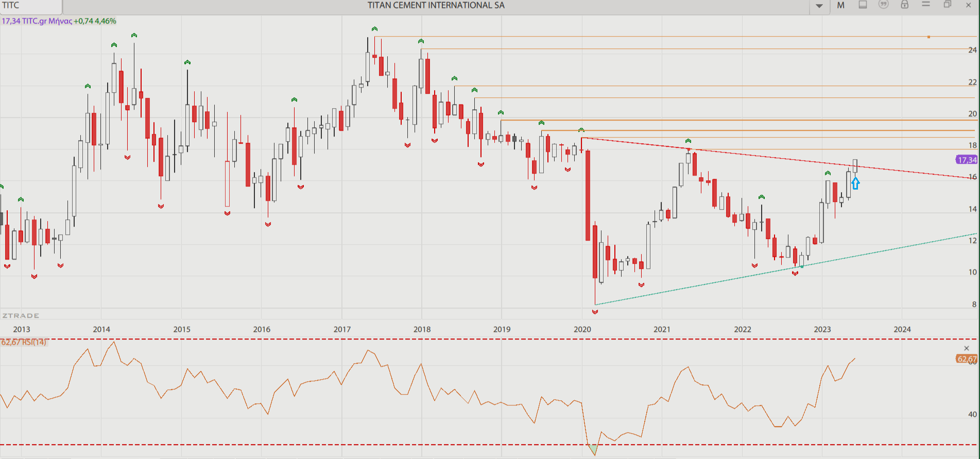Click the 2021 label on time axis
Viewport: 980px width, 459px height.
click(662, 329)
